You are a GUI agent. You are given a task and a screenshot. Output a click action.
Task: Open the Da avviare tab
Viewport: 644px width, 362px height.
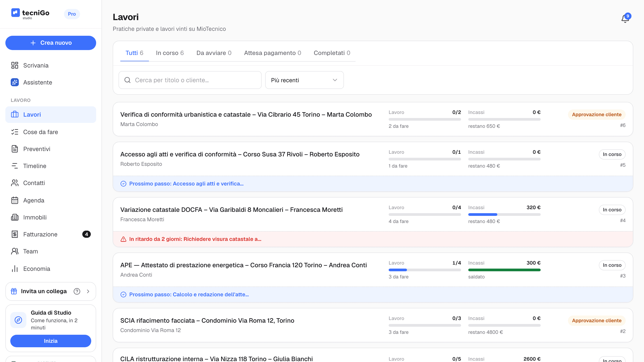click(x=214, y=53)
